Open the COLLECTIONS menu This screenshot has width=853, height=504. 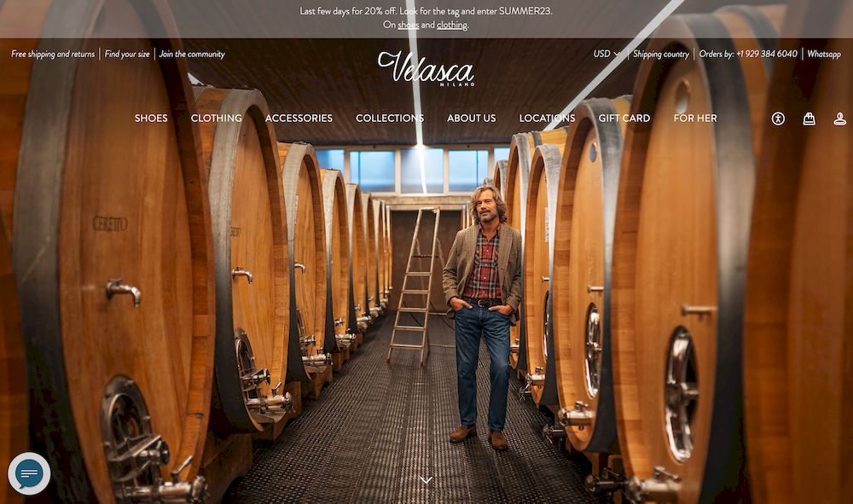pyautogui.click(x=390, y=118)
